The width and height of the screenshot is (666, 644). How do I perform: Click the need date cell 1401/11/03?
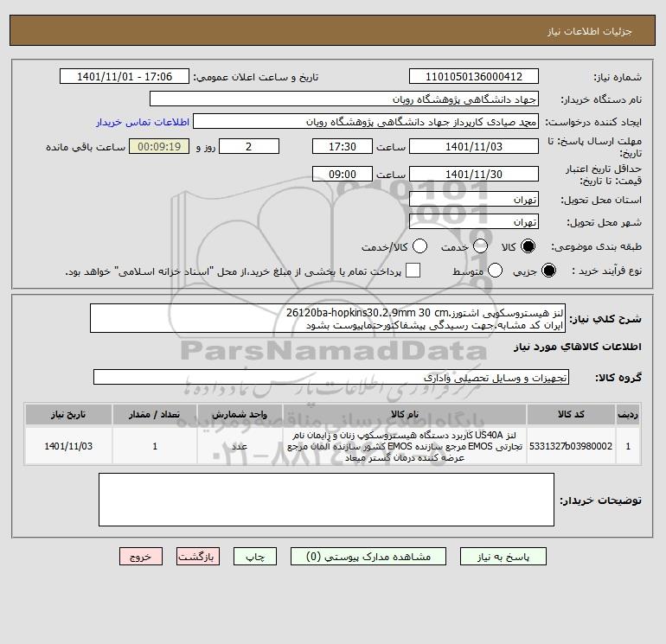(x=68, y=446)
